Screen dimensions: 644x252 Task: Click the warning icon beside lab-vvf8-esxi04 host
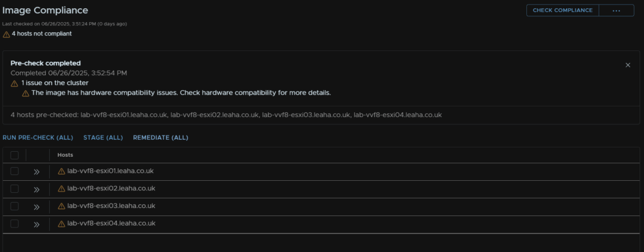(62, 224)
